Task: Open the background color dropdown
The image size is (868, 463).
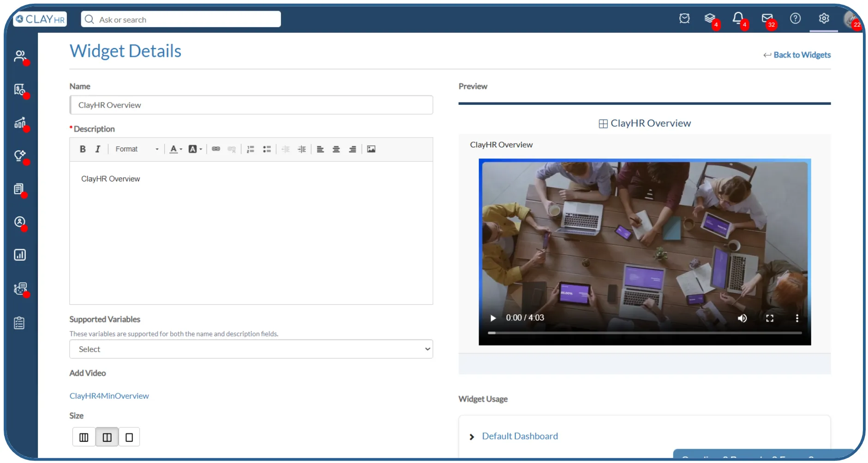Action: (x=195, y=149)
